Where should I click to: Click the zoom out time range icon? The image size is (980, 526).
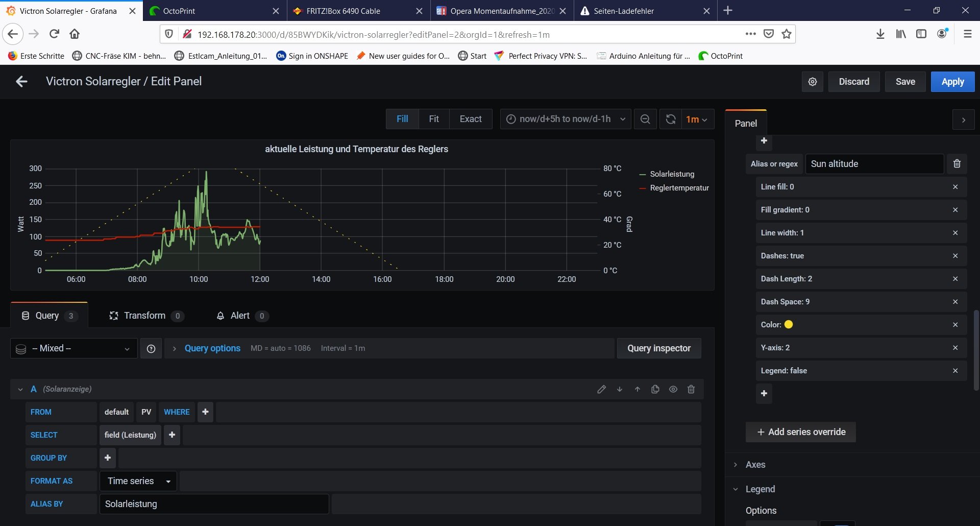coord(645,119)
